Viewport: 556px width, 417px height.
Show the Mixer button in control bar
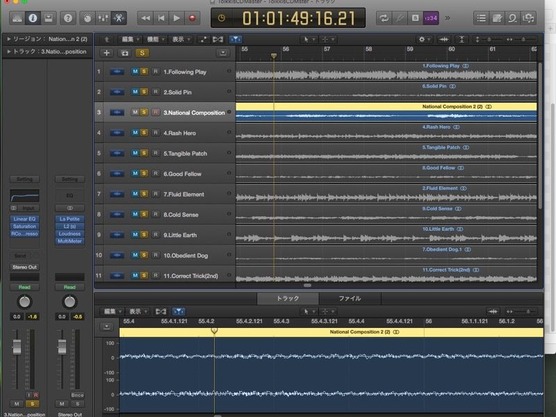pyautogui.click(x=103, y=18)
